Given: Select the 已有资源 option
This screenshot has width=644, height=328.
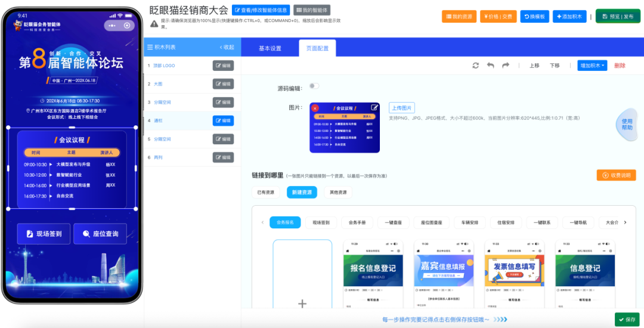Looking at the screenshot, I should point(266,193).
